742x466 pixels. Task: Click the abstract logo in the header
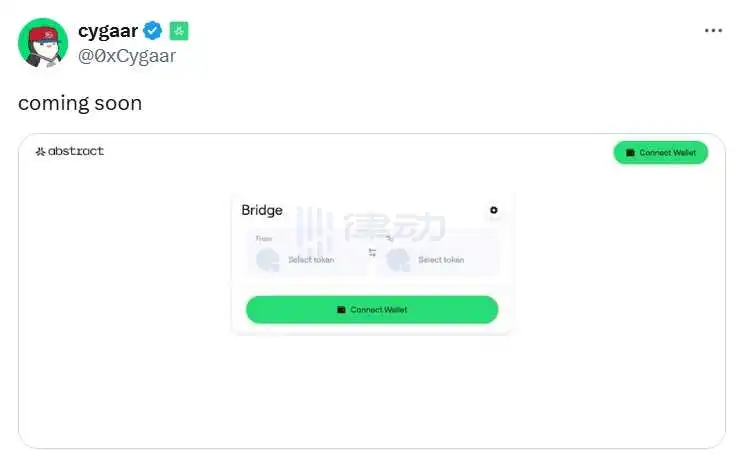click(69, 152)
